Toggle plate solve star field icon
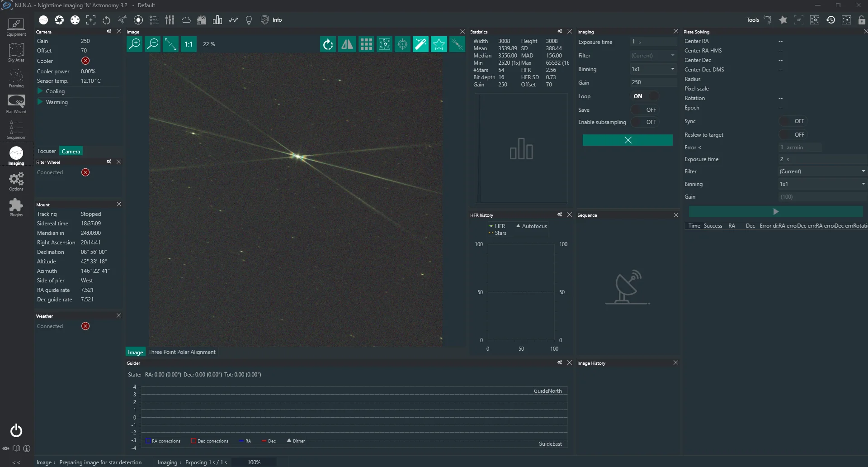The image size is (868, 467). tap(384, 44)
